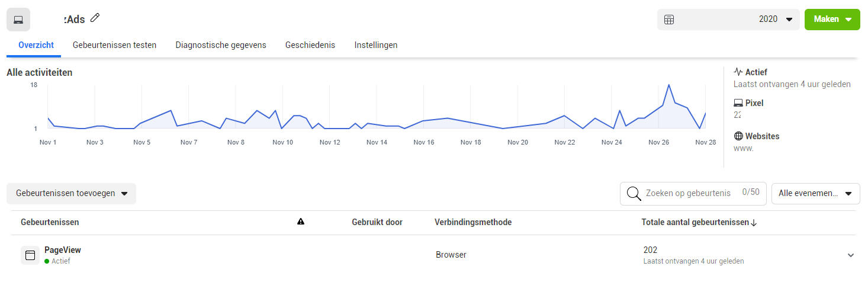
Task: Click the warning triangle column header icon
Action: click(301, 222)
